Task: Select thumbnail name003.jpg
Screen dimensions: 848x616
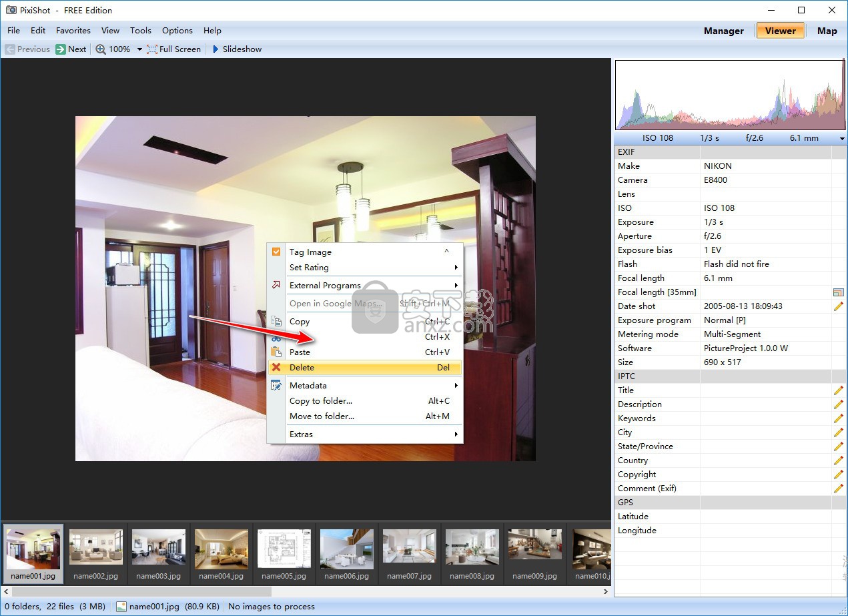Action: 159,553
